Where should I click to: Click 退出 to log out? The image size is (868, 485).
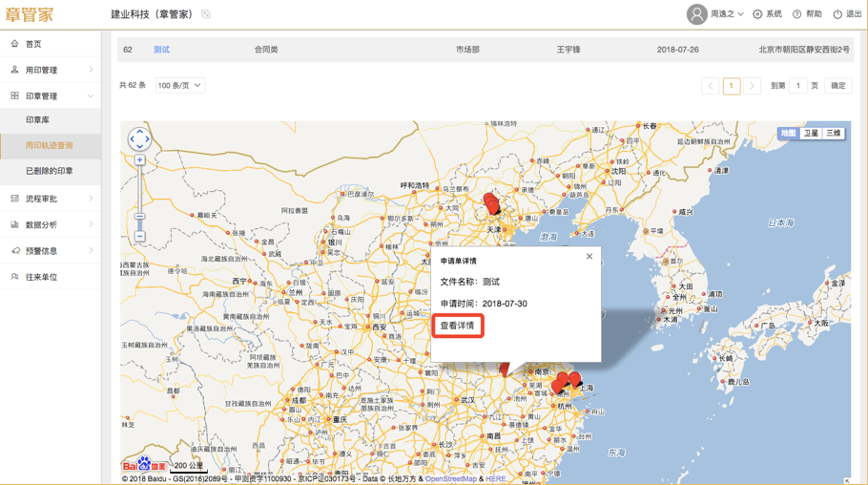pos(848,14)
